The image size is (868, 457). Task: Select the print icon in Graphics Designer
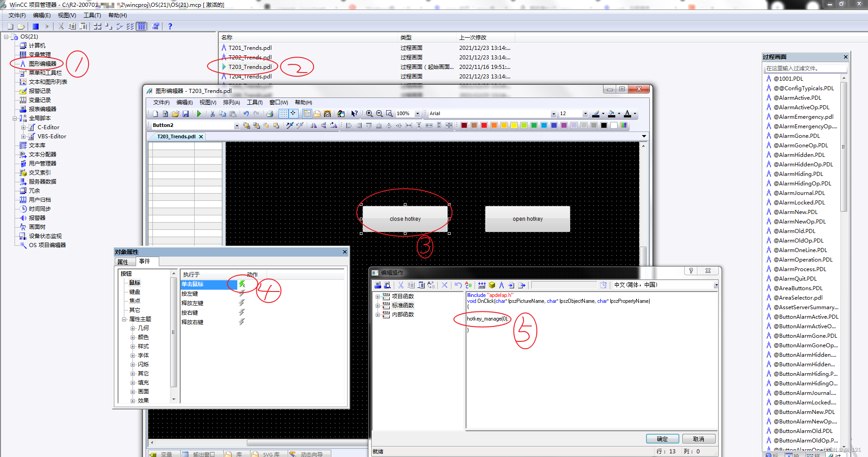pyautogui.click(x=270, y=113)
